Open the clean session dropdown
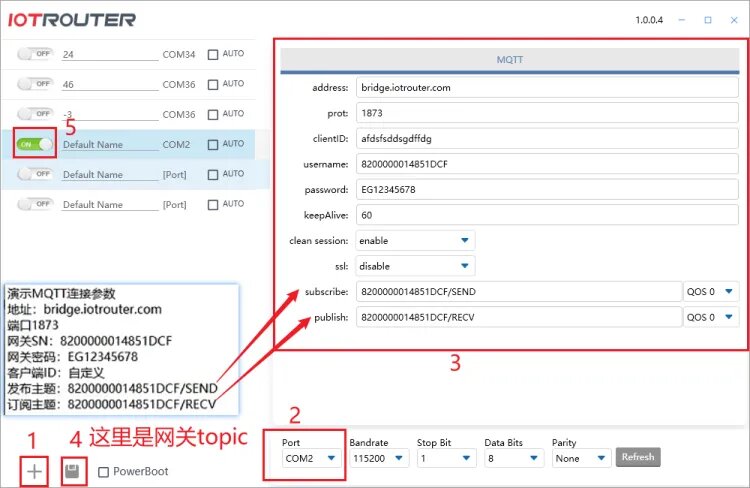 414,241
